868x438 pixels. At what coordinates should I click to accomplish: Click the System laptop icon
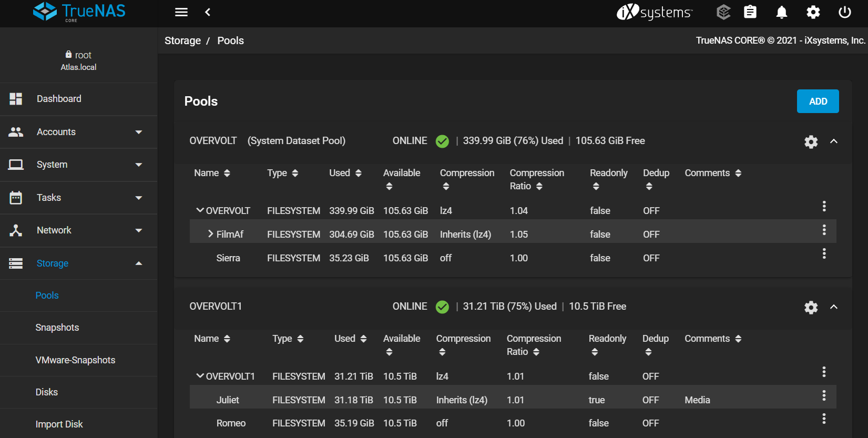click(16, 165)
